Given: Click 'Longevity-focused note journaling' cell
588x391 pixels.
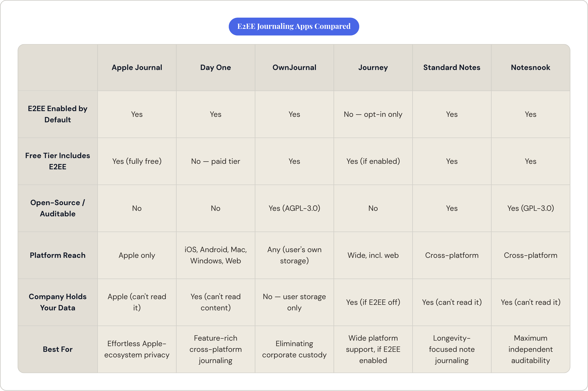Looking at the screenshot, I should tap(452, 349).
